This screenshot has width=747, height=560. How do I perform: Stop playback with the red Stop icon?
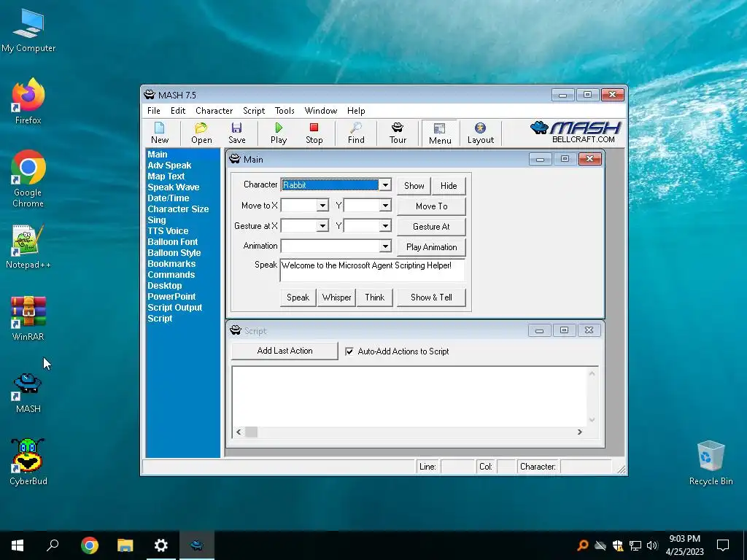tap(314, 133)
